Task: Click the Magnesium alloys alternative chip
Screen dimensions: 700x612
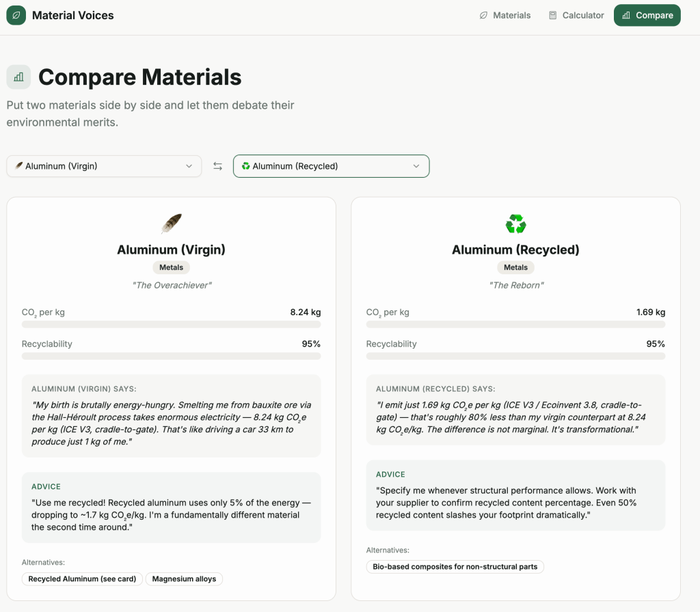Action: pos(184,579)
